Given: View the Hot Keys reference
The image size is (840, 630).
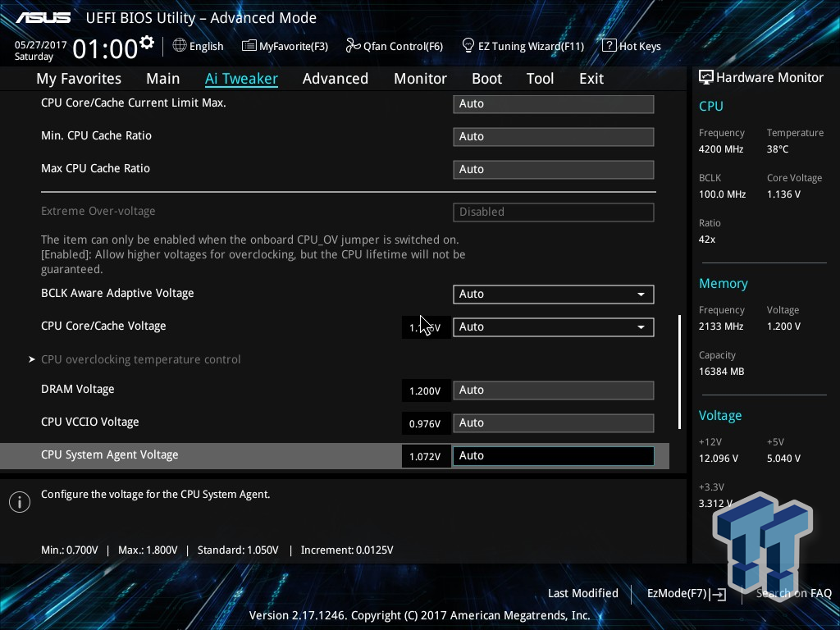Looking at the screenshot, I should point(632,46).
